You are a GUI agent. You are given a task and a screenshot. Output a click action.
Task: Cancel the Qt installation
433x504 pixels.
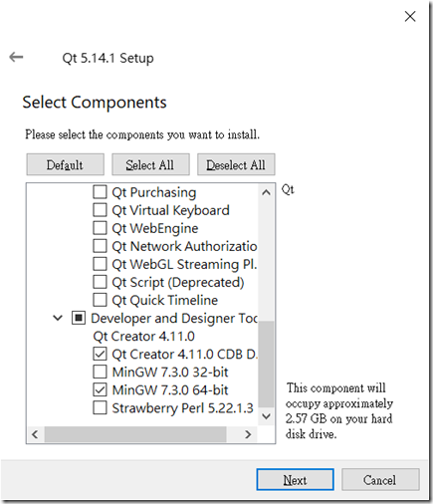(380, 479)
